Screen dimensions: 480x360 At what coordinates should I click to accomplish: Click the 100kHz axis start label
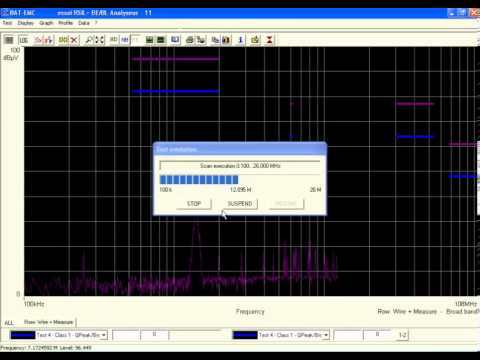(34, 304)
